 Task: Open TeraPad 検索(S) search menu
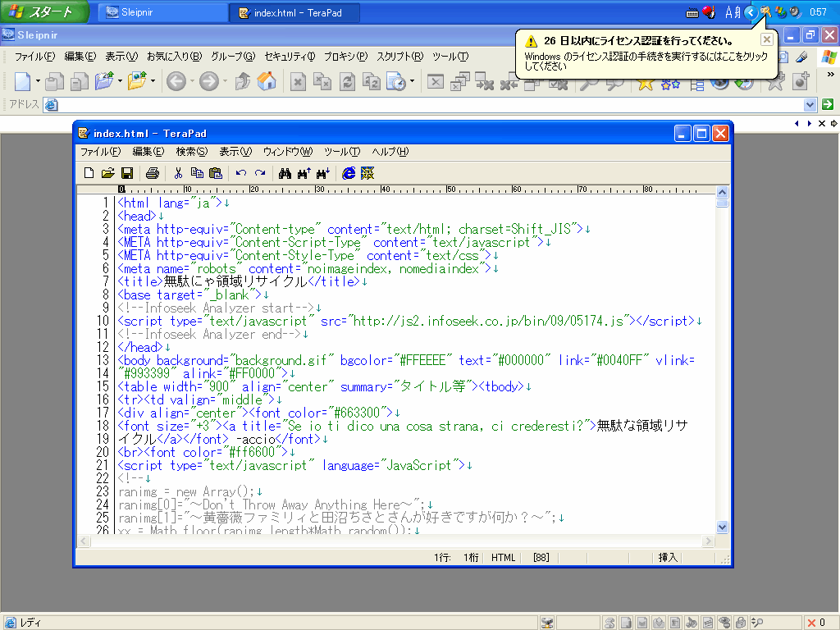[191, 152]
